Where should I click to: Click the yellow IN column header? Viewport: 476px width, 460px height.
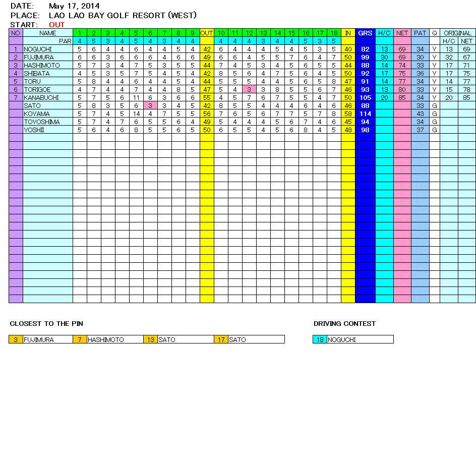click(348, 33)
